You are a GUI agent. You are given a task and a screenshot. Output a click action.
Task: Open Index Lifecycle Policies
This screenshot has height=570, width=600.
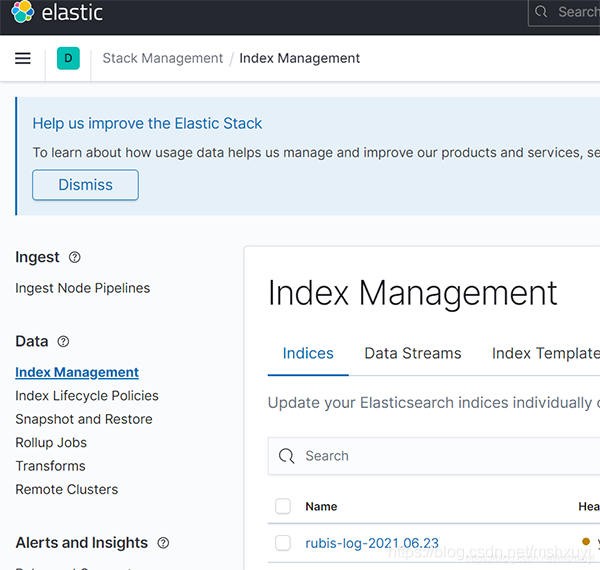pyautogui.click(x=87, y=396)
